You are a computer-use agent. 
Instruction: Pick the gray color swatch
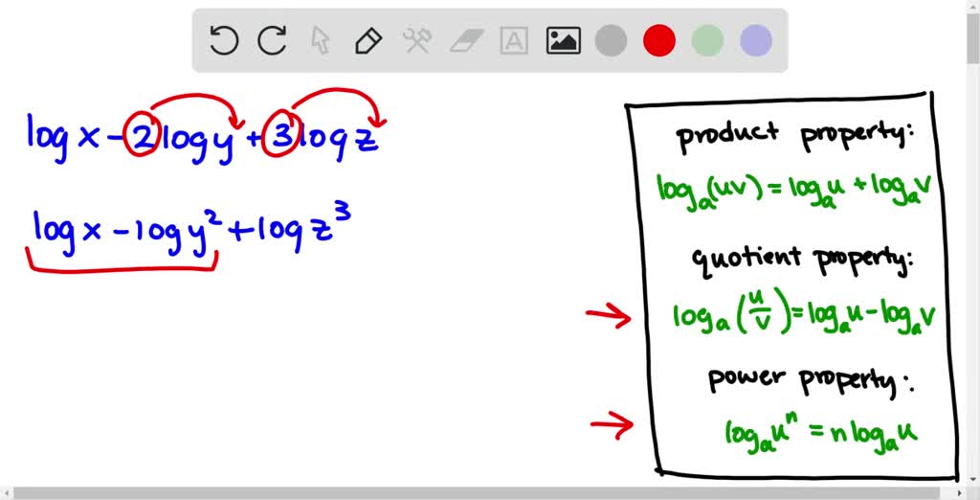pos(612,40)
